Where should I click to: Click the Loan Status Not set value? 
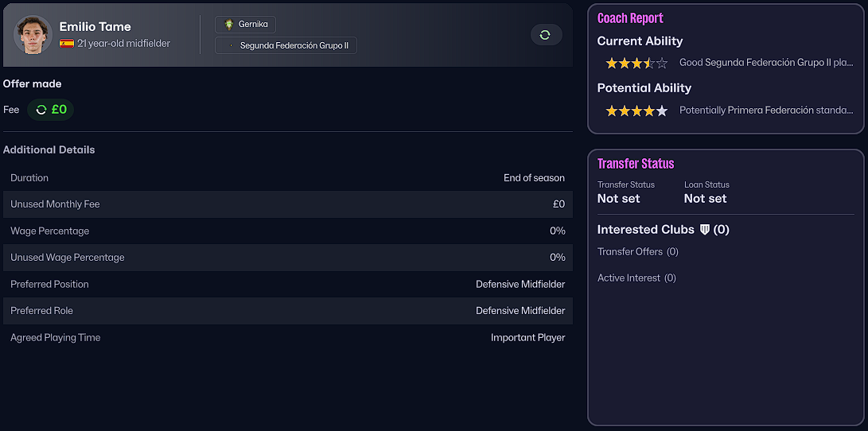tap(705, 199)
